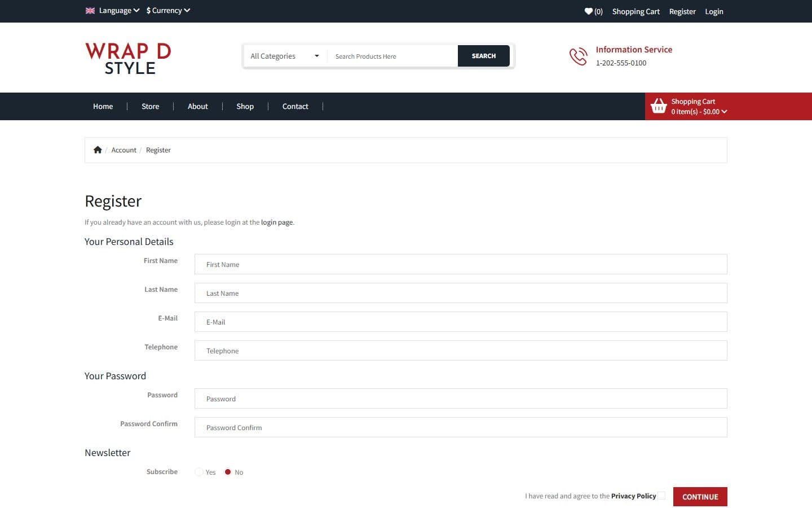Select No for newsletter subscription
This screenshot has width=812, height=508.
(x=228, y=472)
